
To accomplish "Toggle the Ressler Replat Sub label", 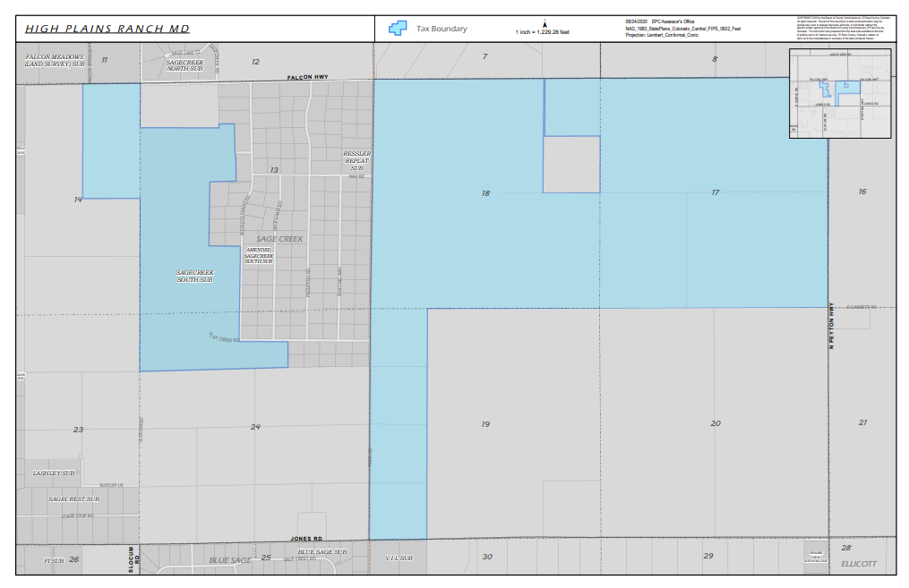I will point(357,161).
